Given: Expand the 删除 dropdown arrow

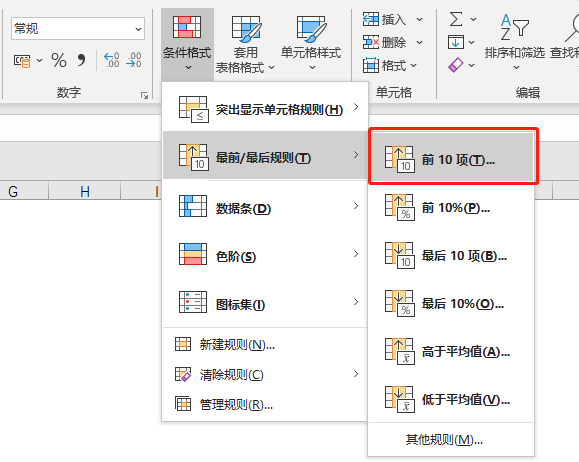Looking at the screenshot, I should (x=419, y=42).
